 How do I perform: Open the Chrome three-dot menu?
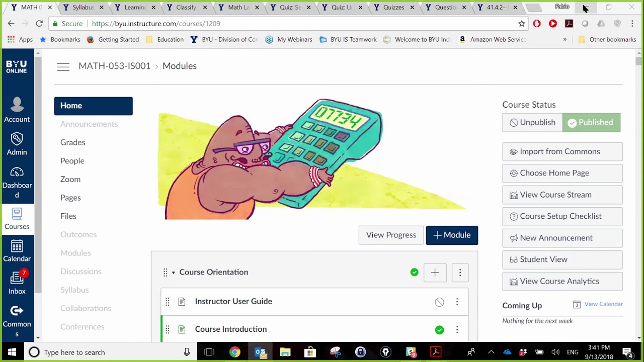tap(632, 24)
